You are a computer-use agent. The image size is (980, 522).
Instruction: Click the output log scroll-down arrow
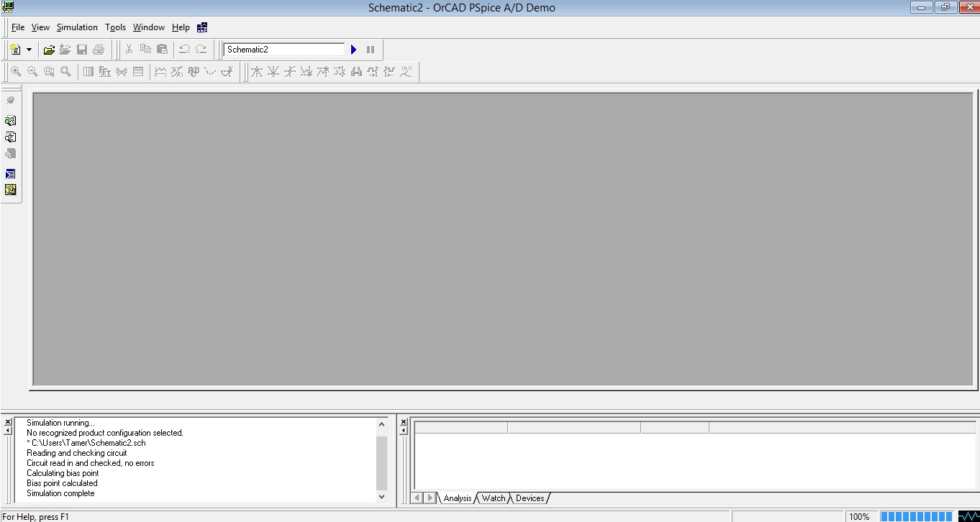click(381, 496)
